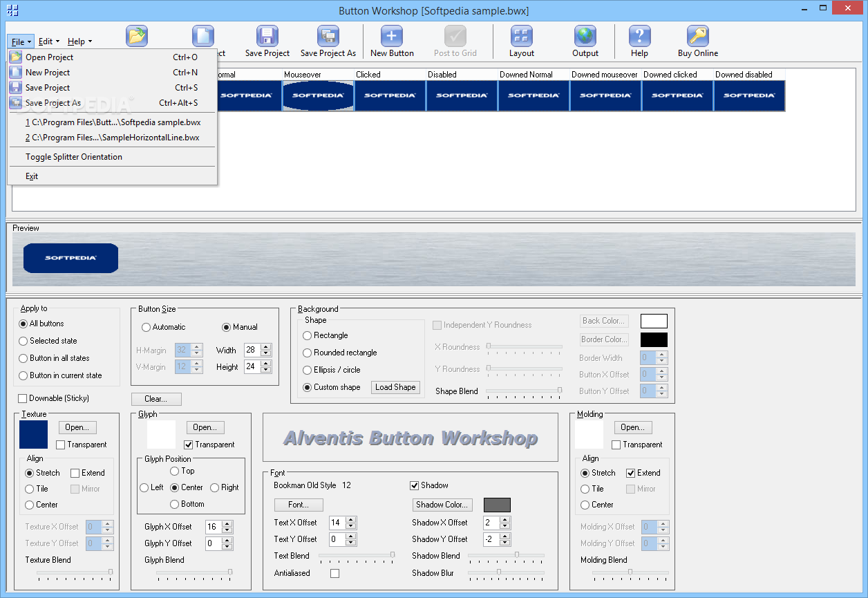This screenshot has width=868, height=598.
Task: Click the New Button toolbar icon
Action: [392, 36]
